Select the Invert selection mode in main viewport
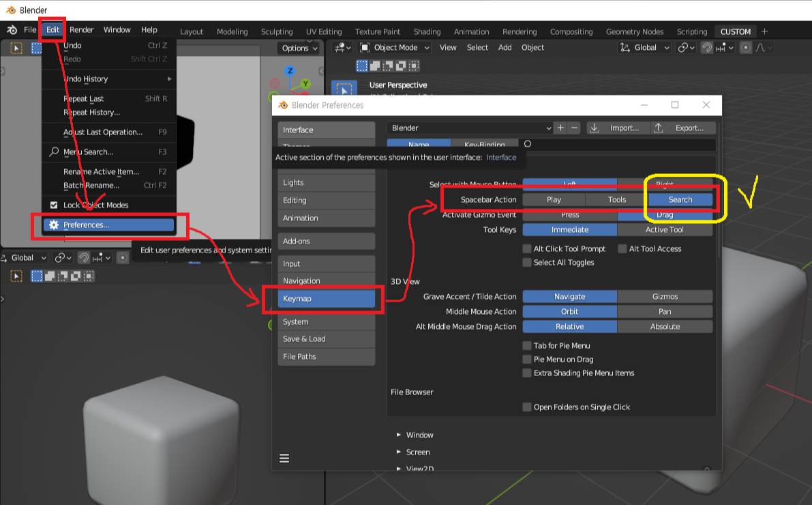This screenshot has height=505, width=812. coord(401,66)
